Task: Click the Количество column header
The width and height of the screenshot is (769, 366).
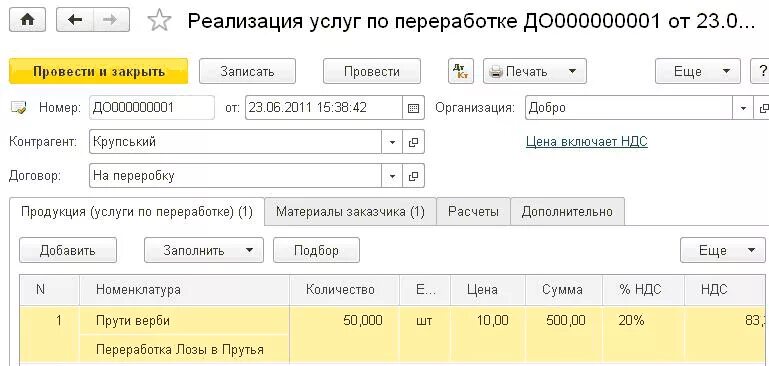Action: [x=344, y=290]
